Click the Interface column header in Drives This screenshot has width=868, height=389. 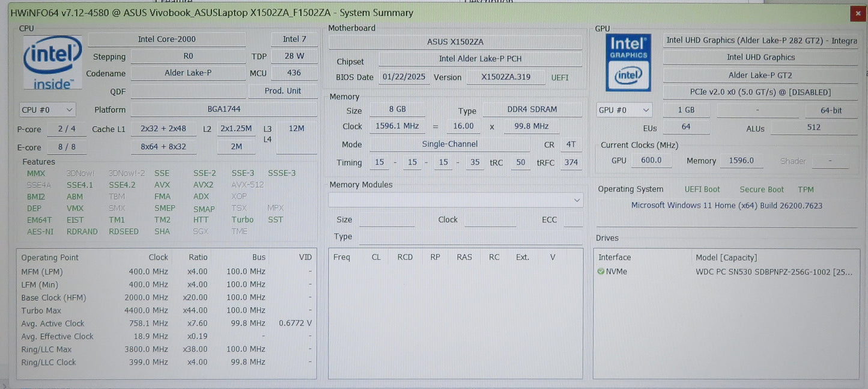point(615,257)
